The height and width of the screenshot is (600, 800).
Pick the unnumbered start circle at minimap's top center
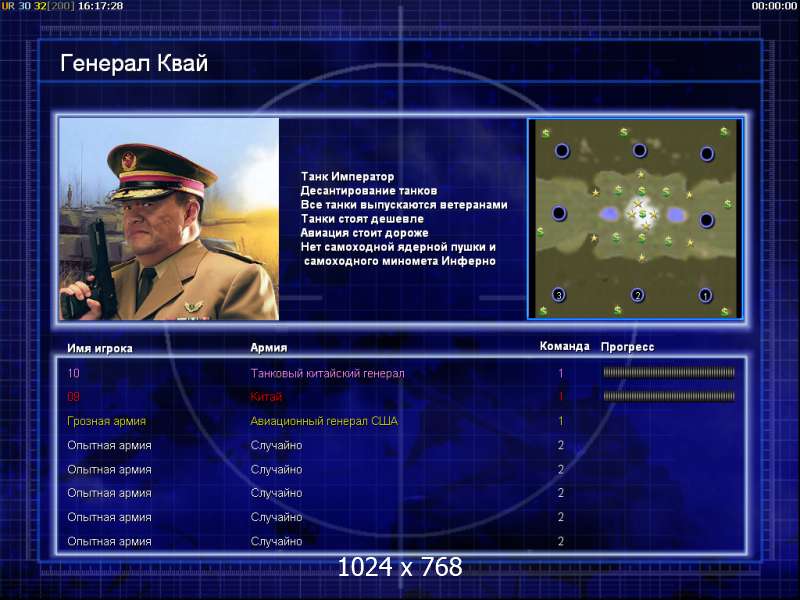coord(639,151)
